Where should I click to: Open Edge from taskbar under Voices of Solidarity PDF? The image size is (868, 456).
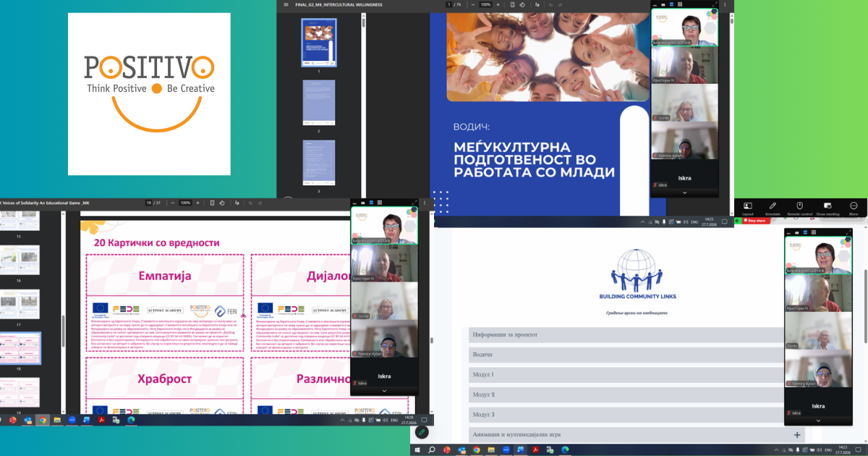point(132,420)
